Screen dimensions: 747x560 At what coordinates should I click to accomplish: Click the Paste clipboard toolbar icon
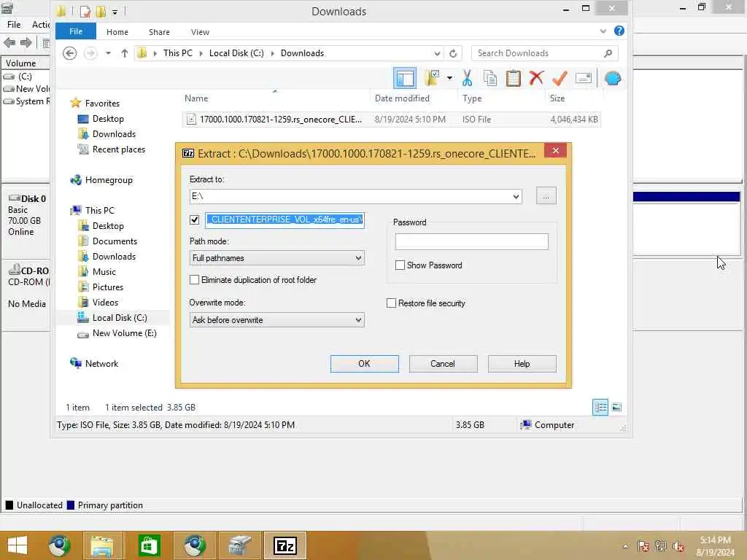point(513,78)
